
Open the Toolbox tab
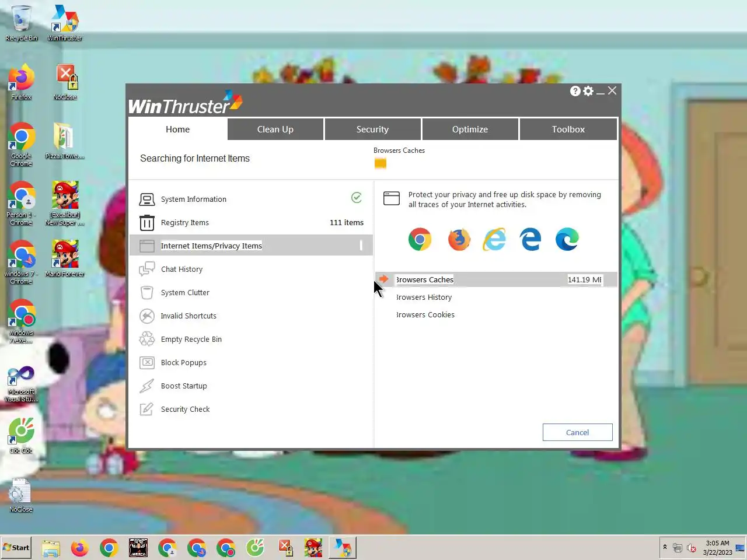568,129
